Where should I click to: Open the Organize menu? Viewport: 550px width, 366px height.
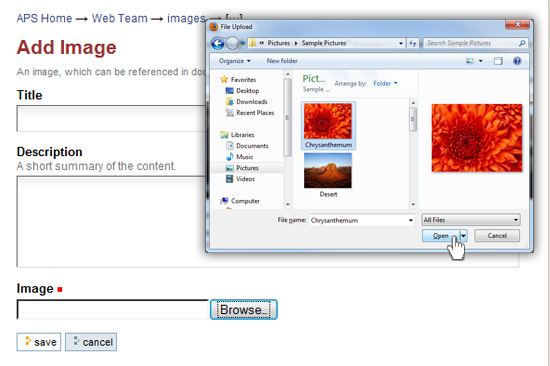point(235,61)
